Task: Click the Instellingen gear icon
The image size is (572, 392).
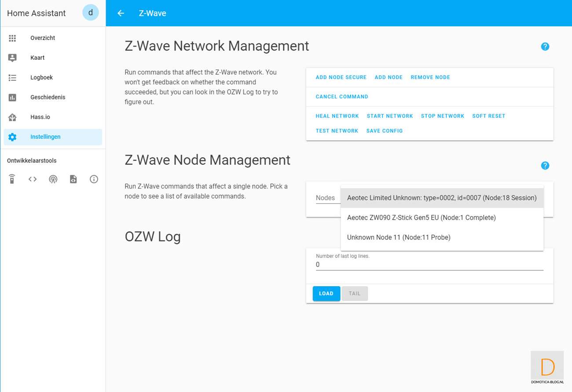Action: coord(12,137)
